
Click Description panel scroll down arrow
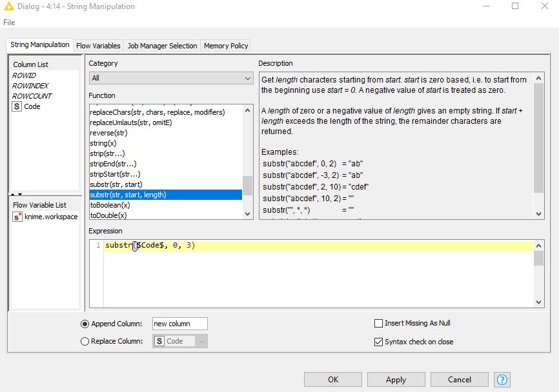(x=539, y=214)
